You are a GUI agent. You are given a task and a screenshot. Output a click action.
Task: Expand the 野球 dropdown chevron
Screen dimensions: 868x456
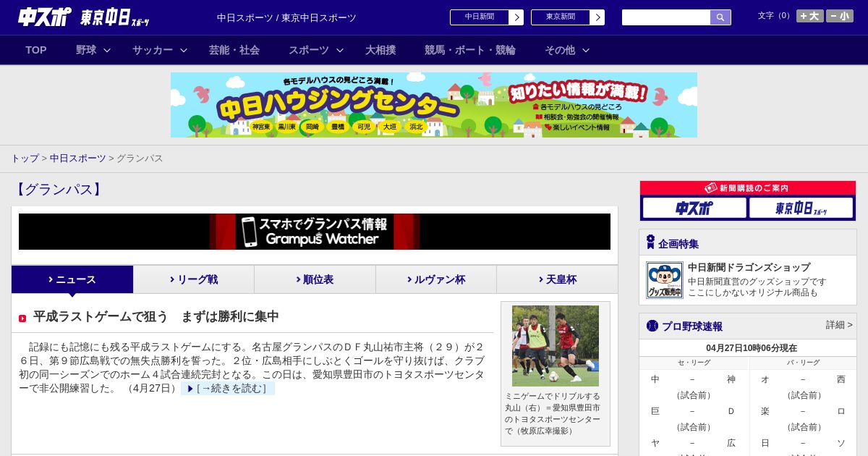pos(107,50)
